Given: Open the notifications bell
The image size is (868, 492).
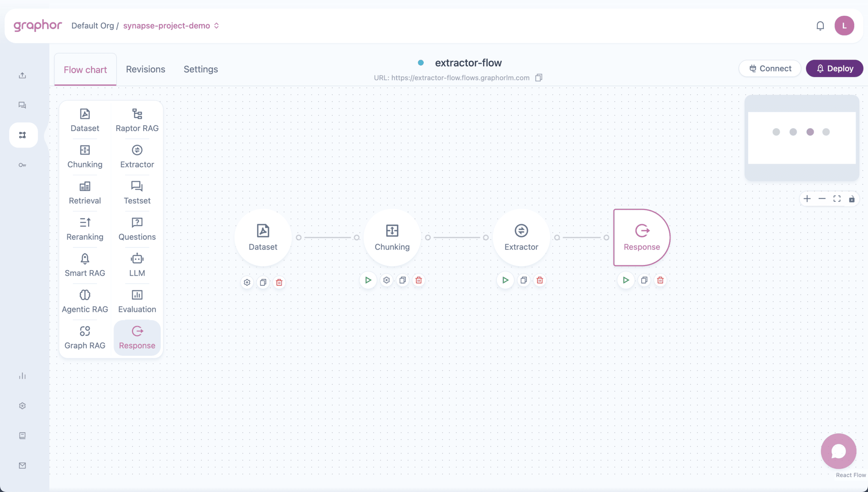Looking at the screenshot, I should click(820, 26).
